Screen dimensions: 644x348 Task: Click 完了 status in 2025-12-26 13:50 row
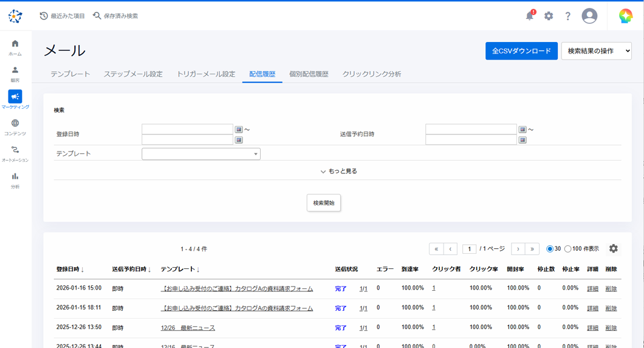click(341, 328)
